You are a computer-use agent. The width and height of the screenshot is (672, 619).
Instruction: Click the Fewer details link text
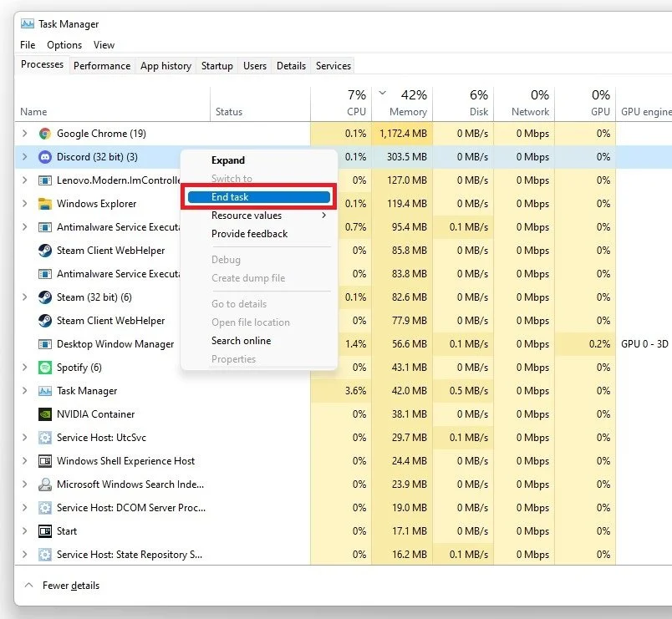pos(71,586)
